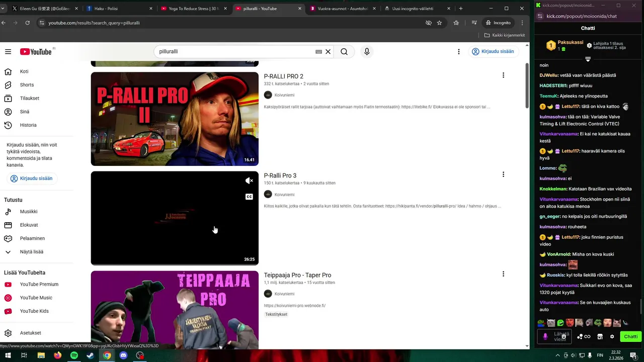Open the Kick chat emote picker smiley
This screenshot has height=362, width=644.
(x=564, y=336)
